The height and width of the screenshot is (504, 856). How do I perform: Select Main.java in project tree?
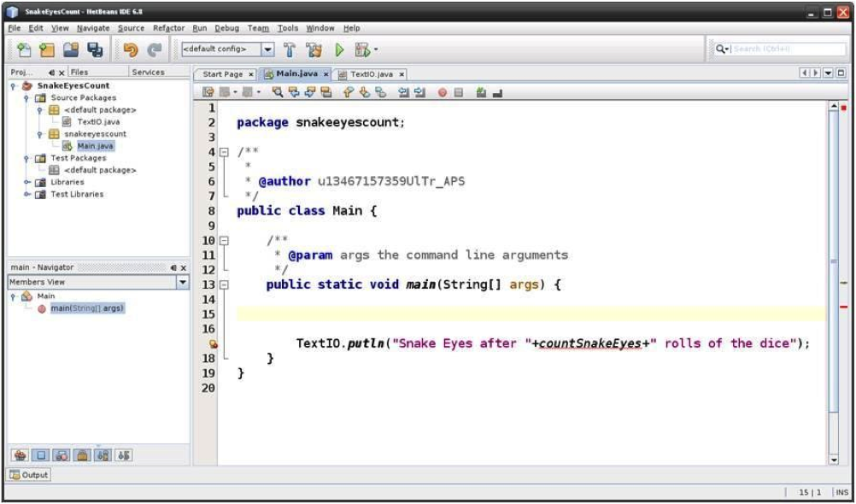pyautogui.click(x=96, y=146)
